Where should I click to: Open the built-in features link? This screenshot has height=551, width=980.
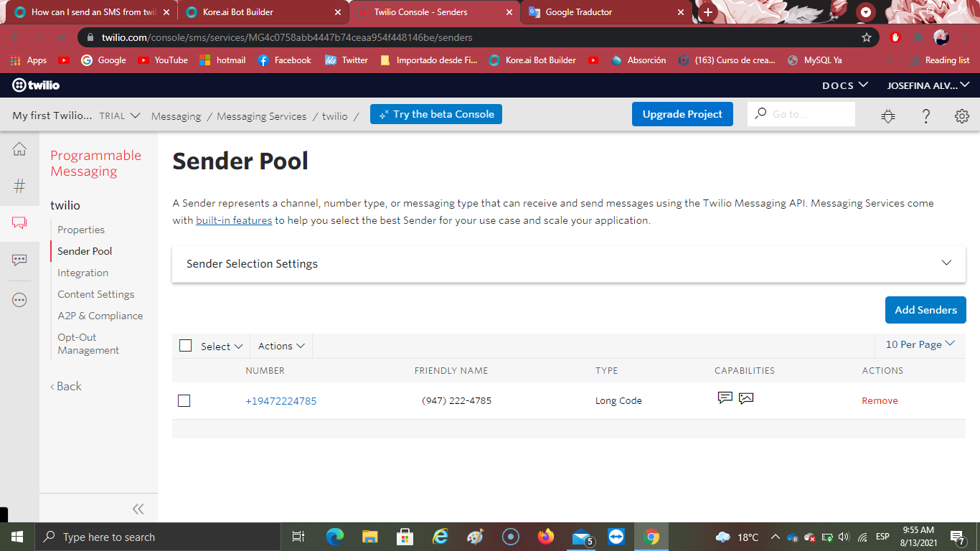(234, 220)
